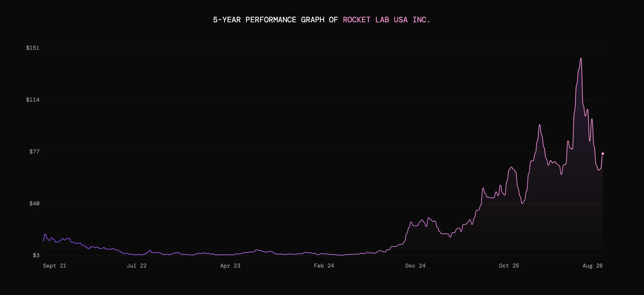
Task: Select the $40 y-axis label
Action: [35, 203]
